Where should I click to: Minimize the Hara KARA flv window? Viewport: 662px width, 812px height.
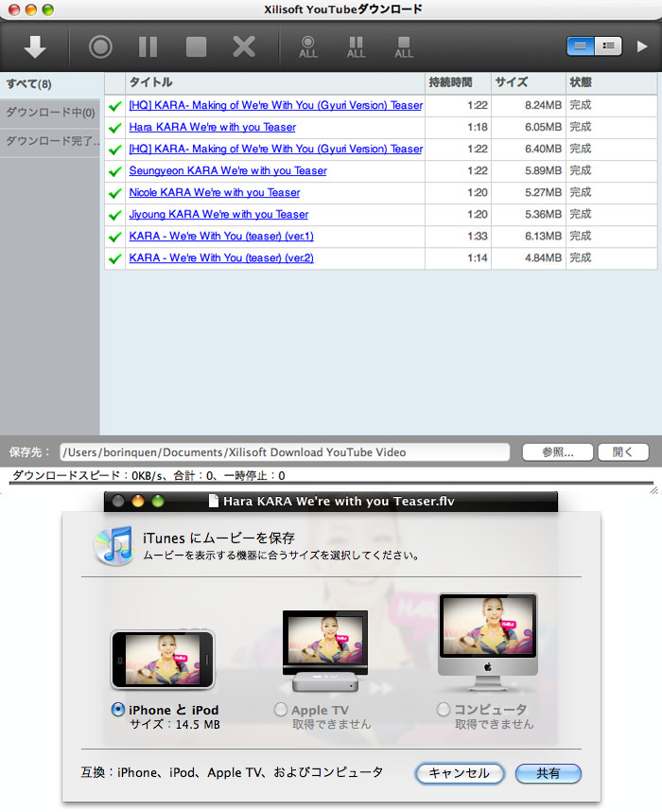tap(138, 501)
